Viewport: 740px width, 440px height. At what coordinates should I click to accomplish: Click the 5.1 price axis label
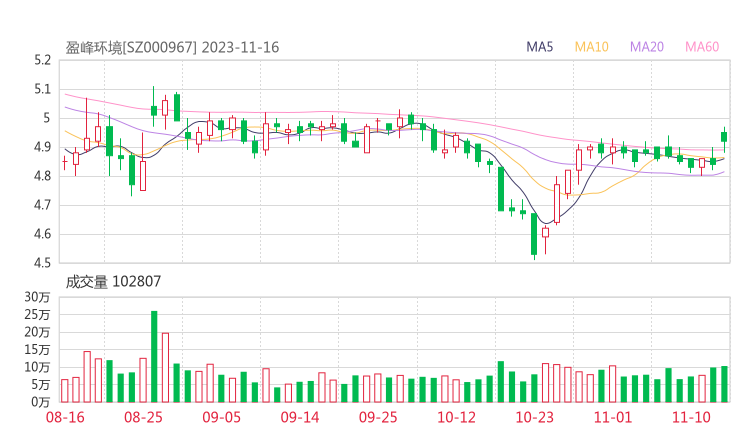click(42, 89)
